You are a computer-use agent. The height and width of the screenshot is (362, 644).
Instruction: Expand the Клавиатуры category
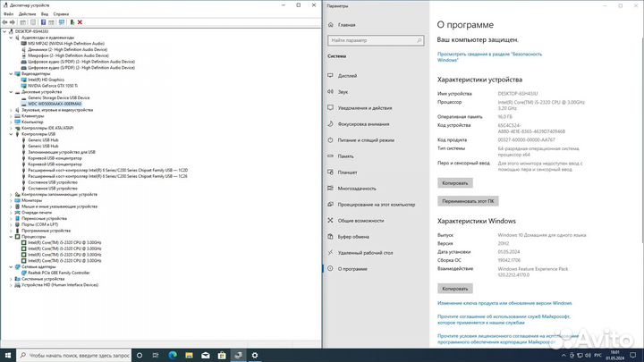coord(11,116)
